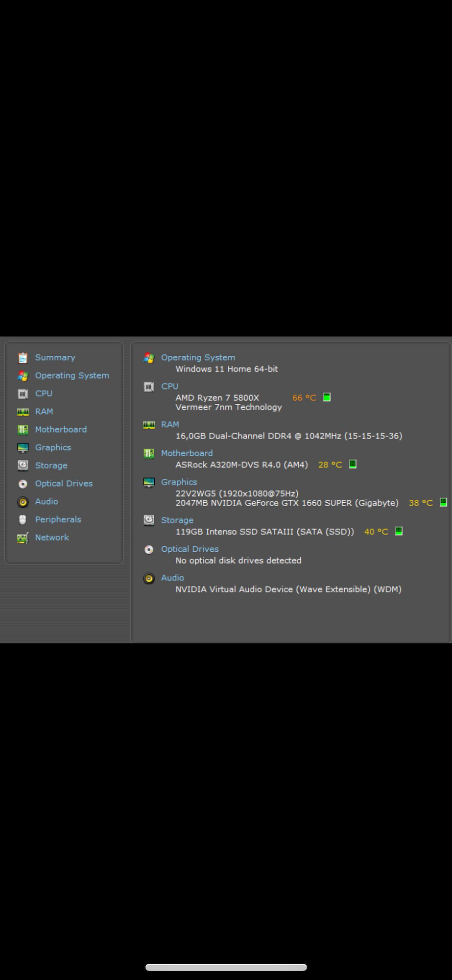Click the storage temperature value "40 °C"
This screenshot has width=452, height=980.
coord(376,532)
